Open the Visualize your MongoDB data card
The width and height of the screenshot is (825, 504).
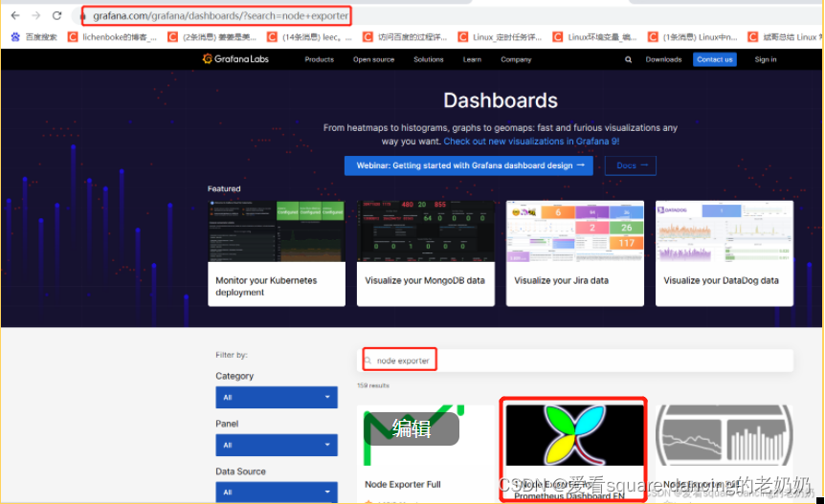[426, 253]
